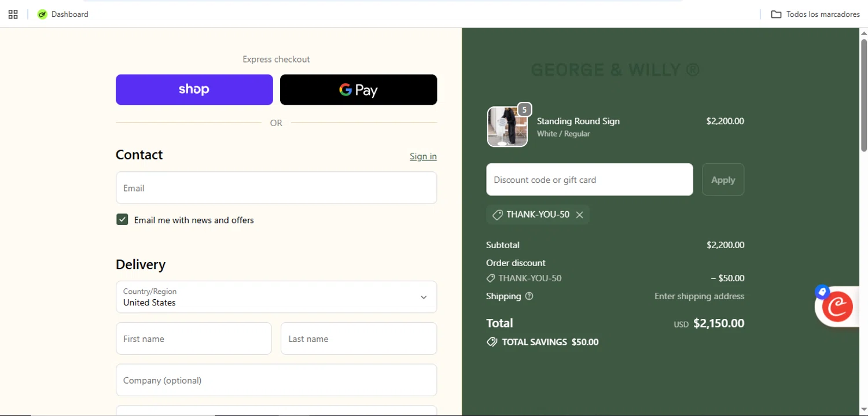This screenshot has width=868, height=416.
Task: Click the Contact section heading
Action: pyautogui.click(x=139, y=154)
